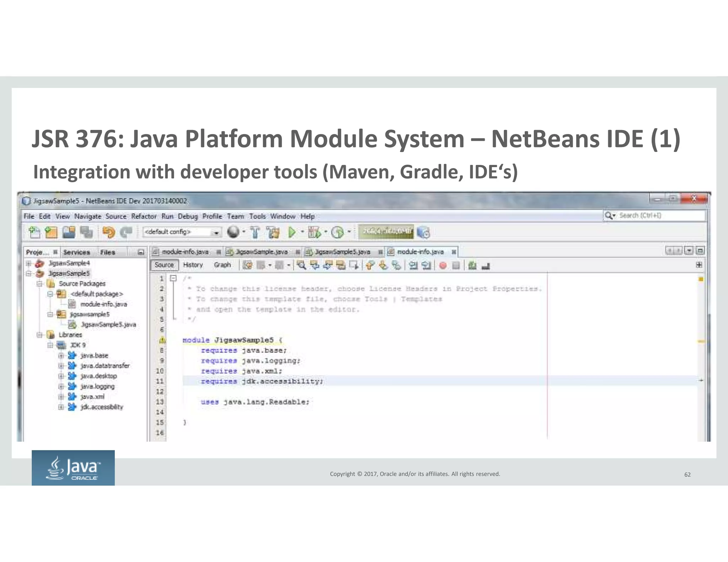Select the Source view button

[x=164, y=265]
